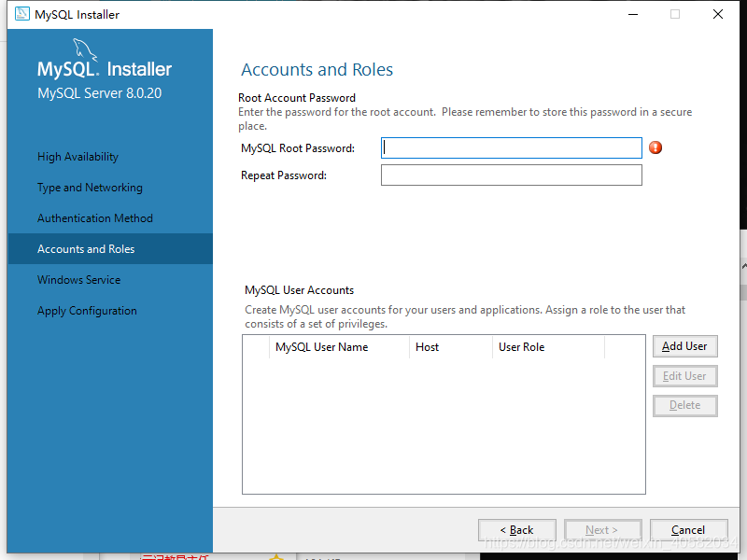The image size is (747, 560).
Task: Click the 'MySQL User Accounts' label
Action: [299, 290]
